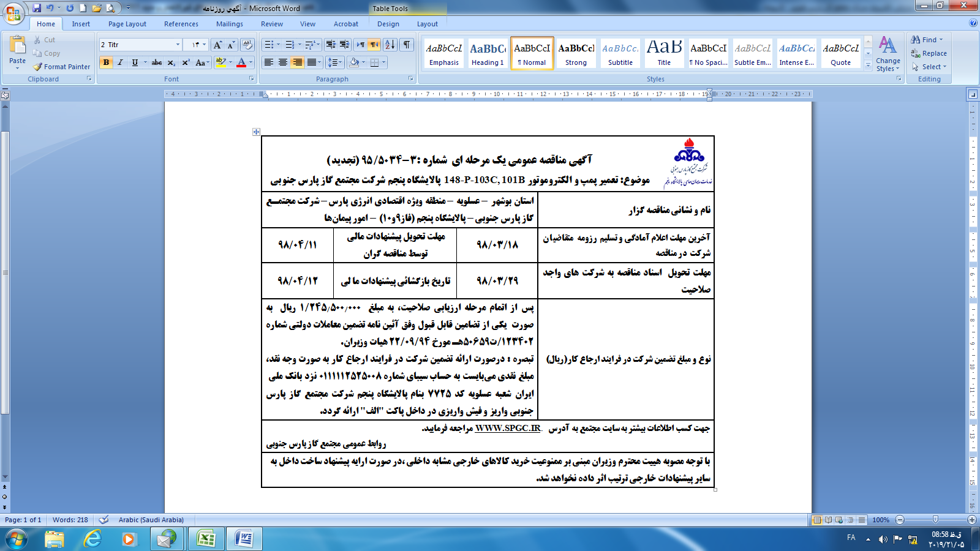Open the Change Case dropdown
Image resolution: width=980 pixels, height=551 pixels.
tap(202, 62)
